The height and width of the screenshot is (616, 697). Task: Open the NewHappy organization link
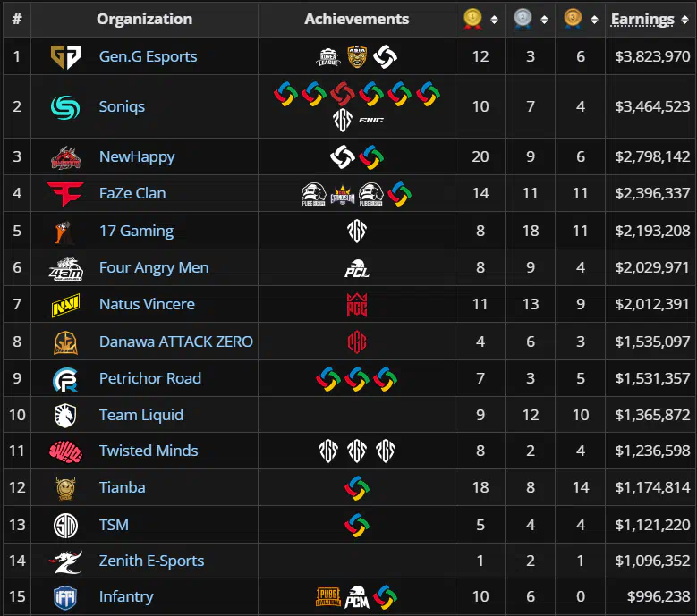pos(137,156)
